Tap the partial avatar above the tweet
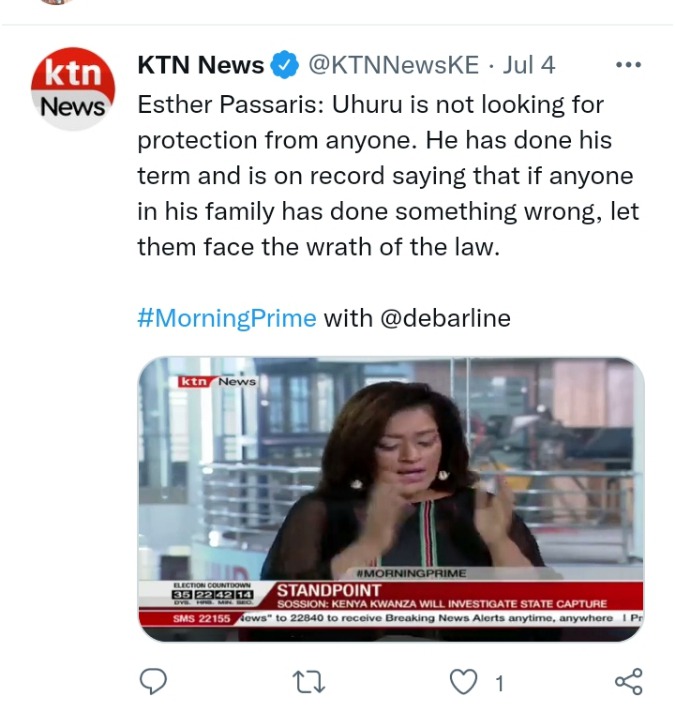 tap(55, 2)
